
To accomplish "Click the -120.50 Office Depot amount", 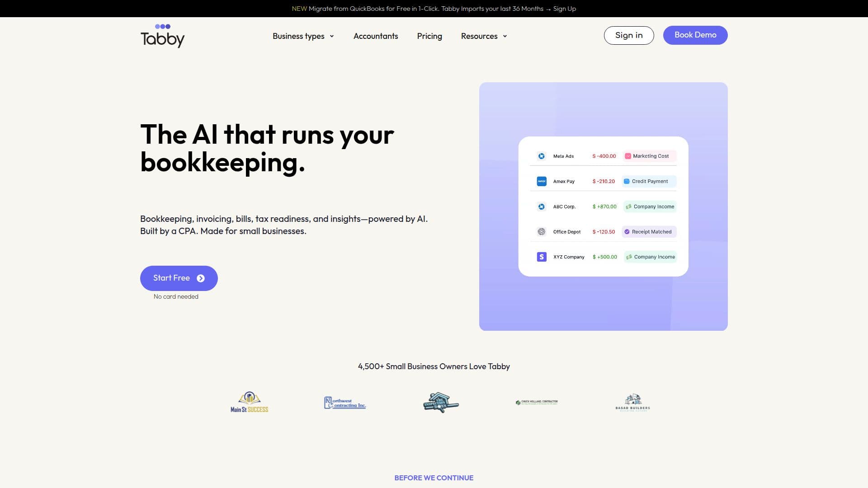I will tap(604, 232).
